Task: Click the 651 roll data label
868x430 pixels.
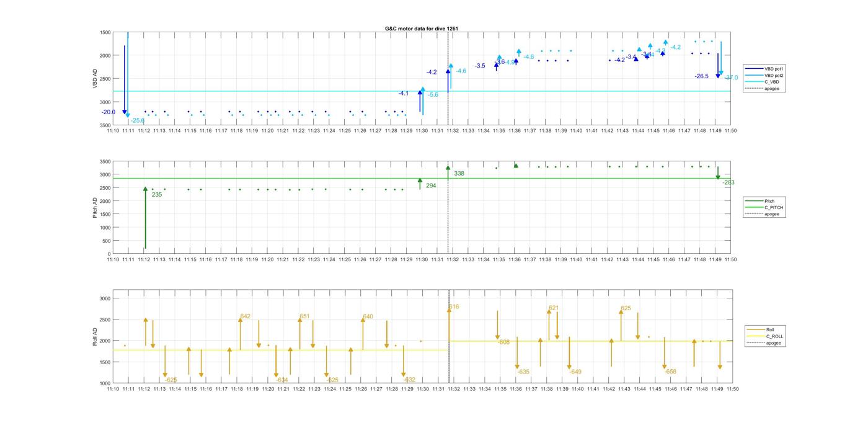Action: tap(304, 316)
